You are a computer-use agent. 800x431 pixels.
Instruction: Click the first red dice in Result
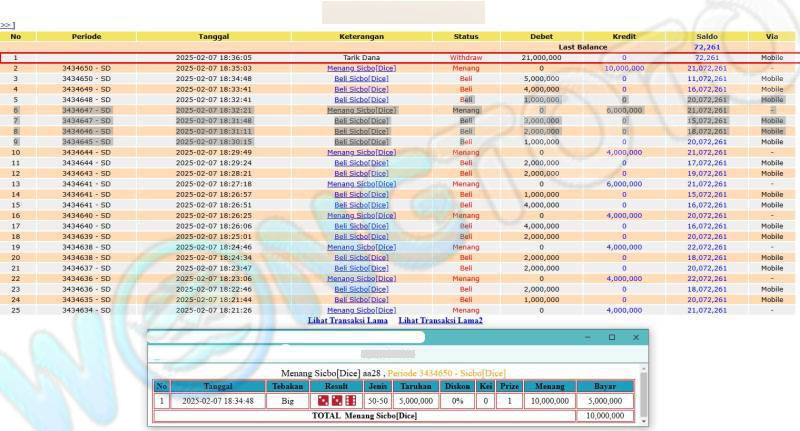tap(324, 401)
